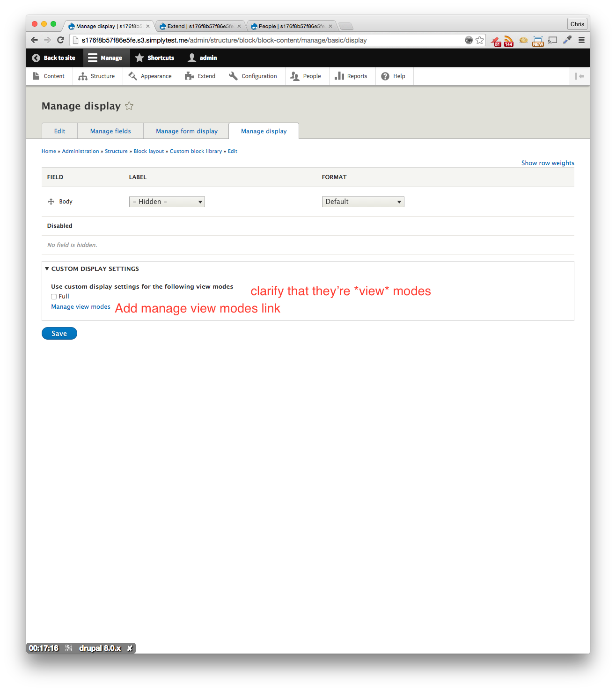Open the Label dropdown showing Hidden
This screenshot has height=691, width=616.
167,201
